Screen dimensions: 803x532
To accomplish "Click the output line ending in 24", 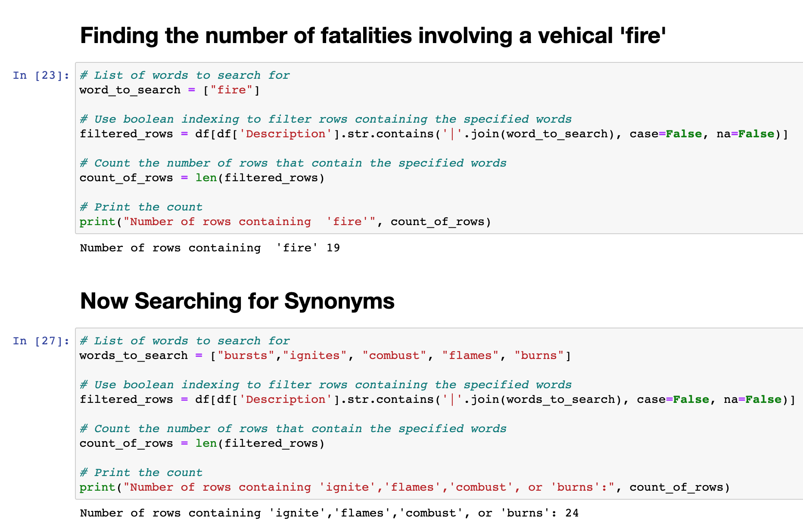I will point(329,513).
